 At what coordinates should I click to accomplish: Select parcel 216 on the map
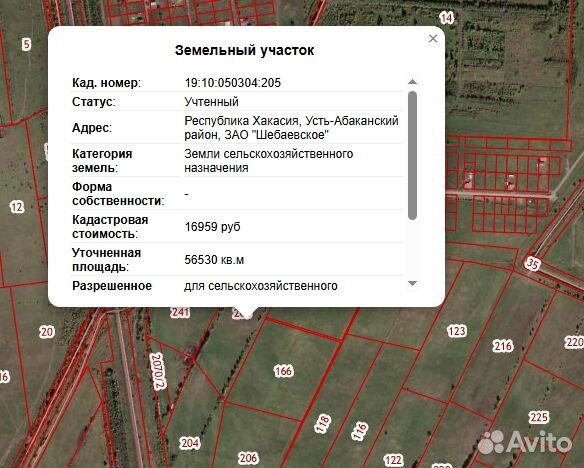(x=503, y=346)
